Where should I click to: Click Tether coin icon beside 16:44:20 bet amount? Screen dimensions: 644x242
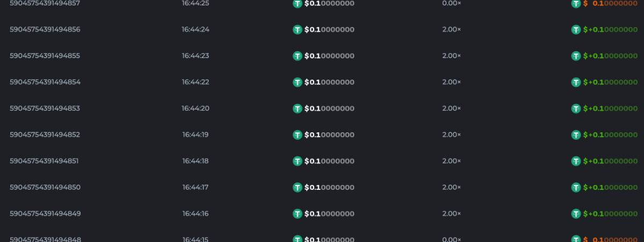point(297,109)
